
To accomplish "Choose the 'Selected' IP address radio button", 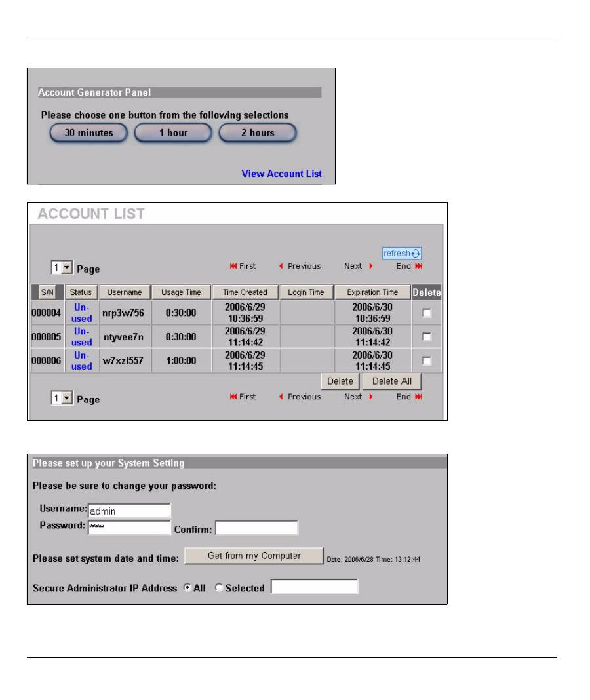I will (220, 588).
